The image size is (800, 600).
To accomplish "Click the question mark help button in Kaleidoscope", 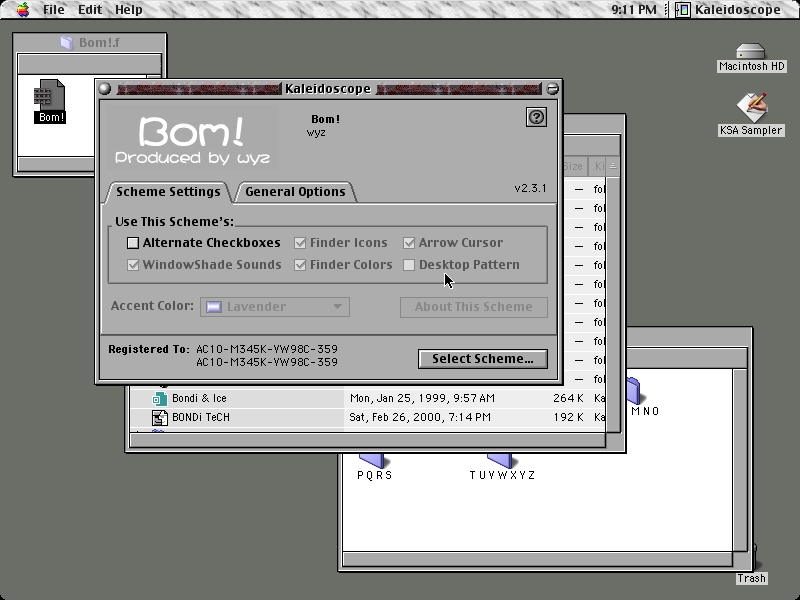I will pos(536,117).
